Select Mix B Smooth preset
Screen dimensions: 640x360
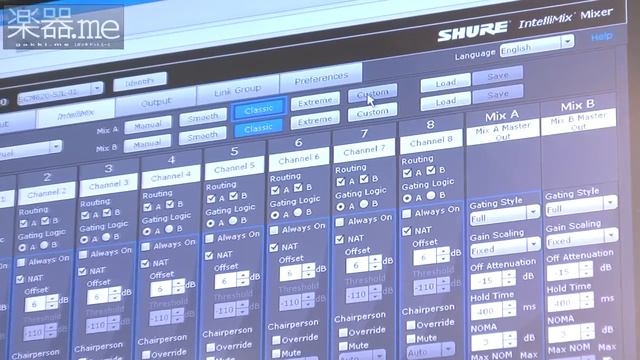202,136
